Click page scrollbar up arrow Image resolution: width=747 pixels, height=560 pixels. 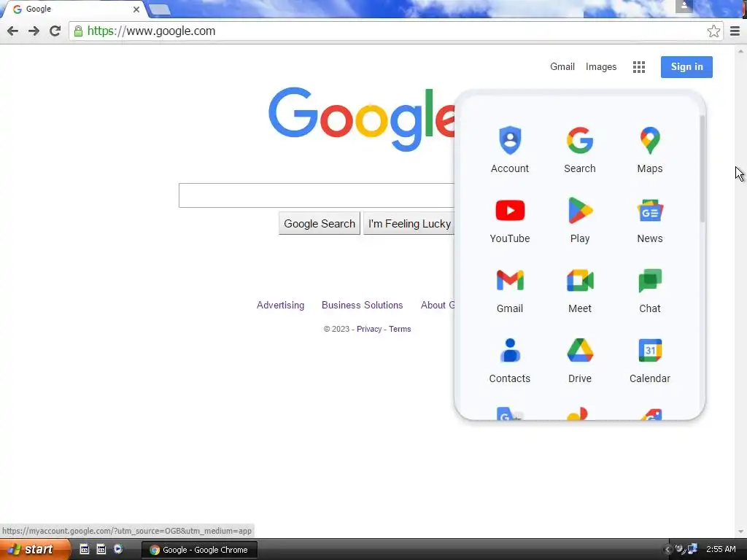click(740, 50)
